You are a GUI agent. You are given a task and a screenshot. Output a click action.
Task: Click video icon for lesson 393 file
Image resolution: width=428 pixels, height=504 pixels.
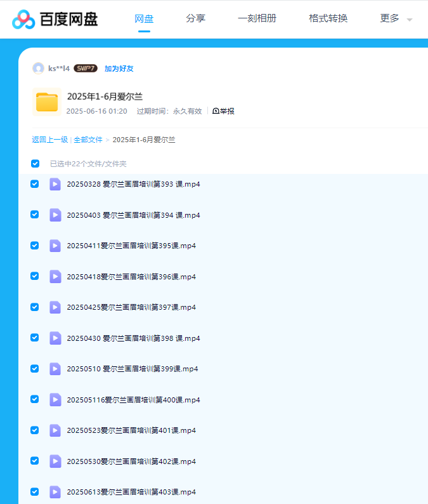tap(55, 184)
